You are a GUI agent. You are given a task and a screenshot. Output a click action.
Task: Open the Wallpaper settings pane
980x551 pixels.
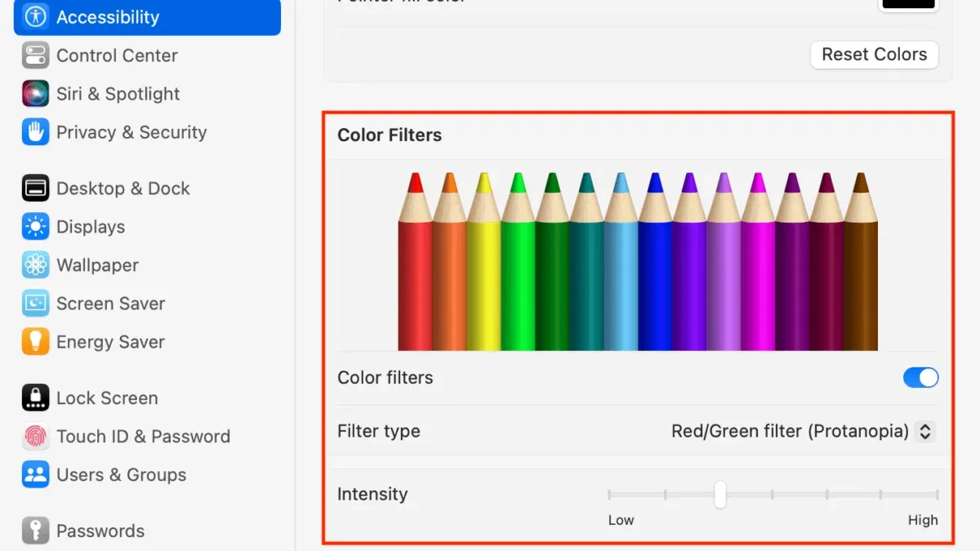tap(147, 265)
